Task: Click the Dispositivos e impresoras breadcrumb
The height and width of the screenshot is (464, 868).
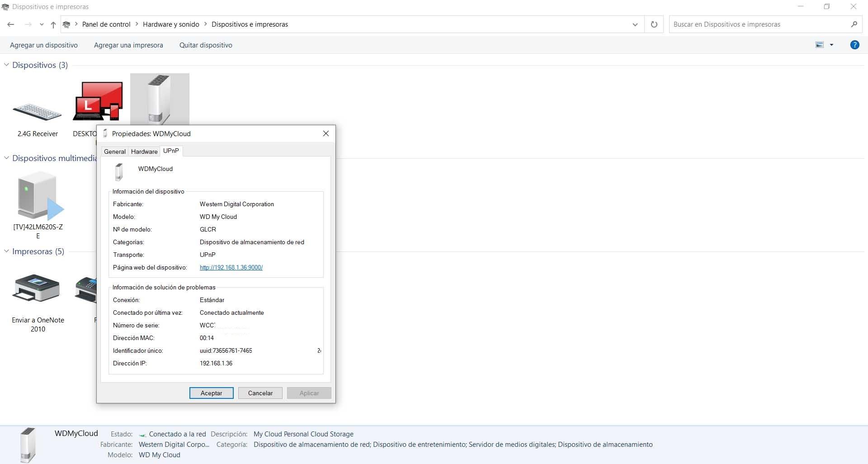Action: point(250,24)
